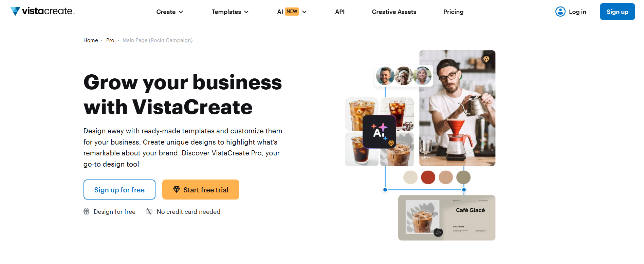Viewport: 644px width, 264px height.
Task: Select the red color swatch
Action: point(428,177)
